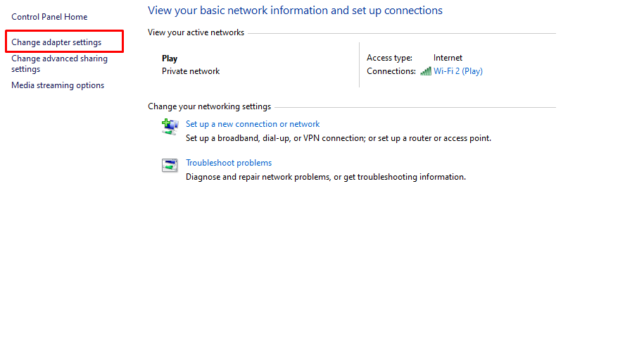Viewport: 644px width, 351px height.
Task: Click Change your networking settings heading
Action: coord(210,106)
